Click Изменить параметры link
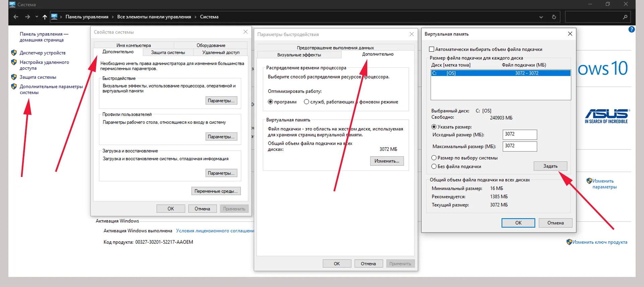 click(x=604, y=184)
